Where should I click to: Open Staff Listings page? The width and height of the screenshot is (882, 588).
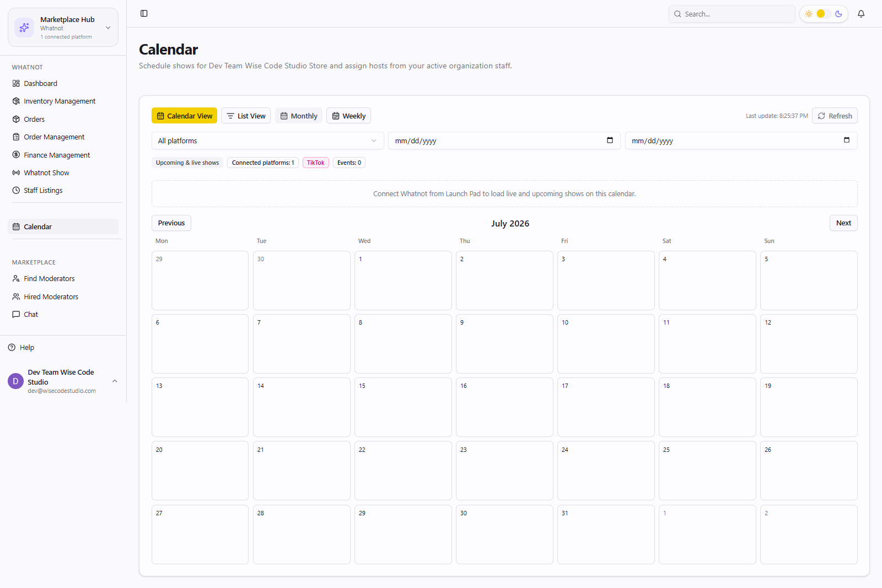(x=63, y=190)
